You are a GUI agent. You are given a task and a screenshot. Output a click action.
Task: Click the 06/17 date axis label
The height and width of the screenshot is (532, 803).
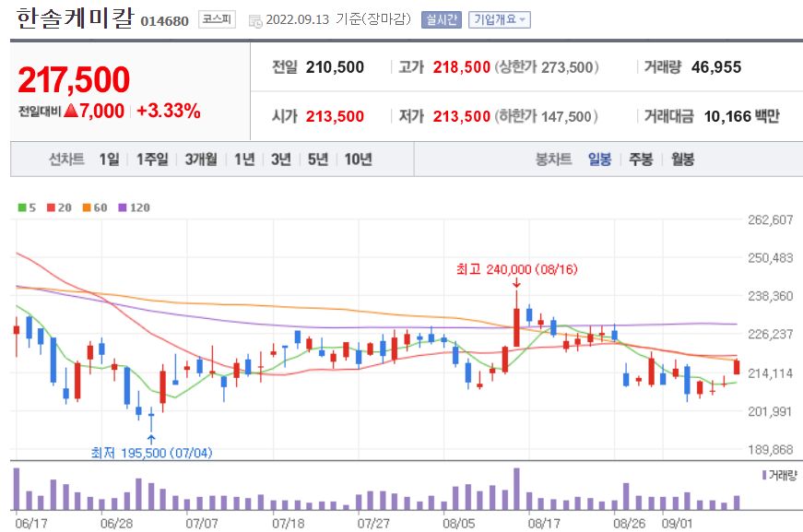pos(31,524)
